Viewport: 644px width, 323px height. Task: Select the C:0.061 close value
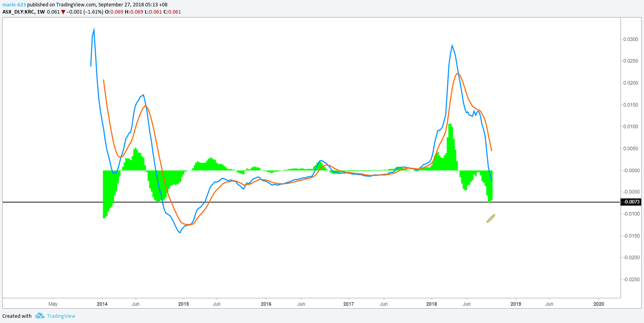tap(172, 12)
